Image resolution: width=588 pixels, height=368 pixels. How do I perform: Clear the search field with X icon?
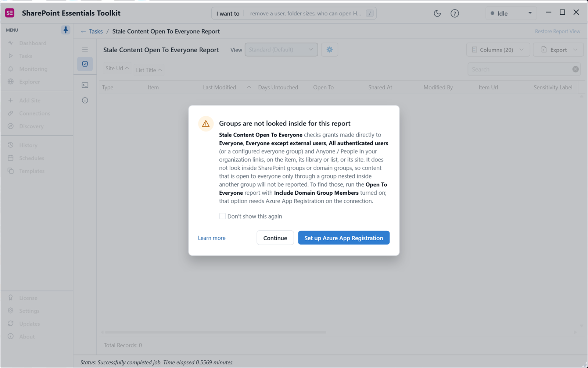[x=576, y=69]
